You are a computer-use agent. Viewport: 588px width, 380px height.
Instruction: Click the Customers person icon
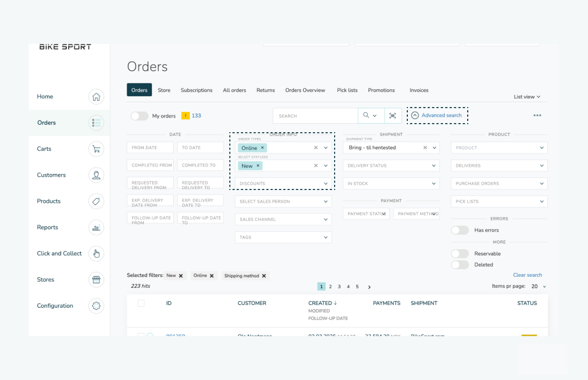coord(96,175)
